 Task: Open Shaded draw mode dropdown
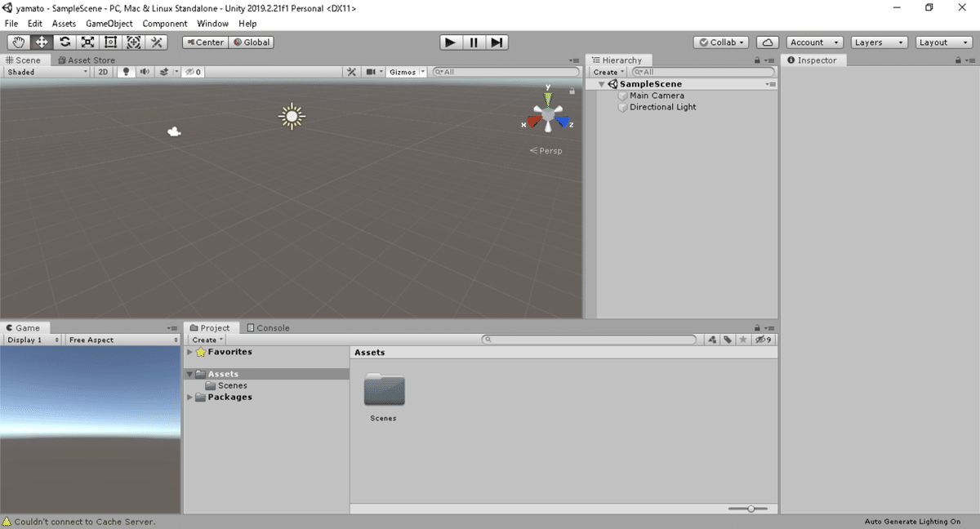tap(46, 72)
